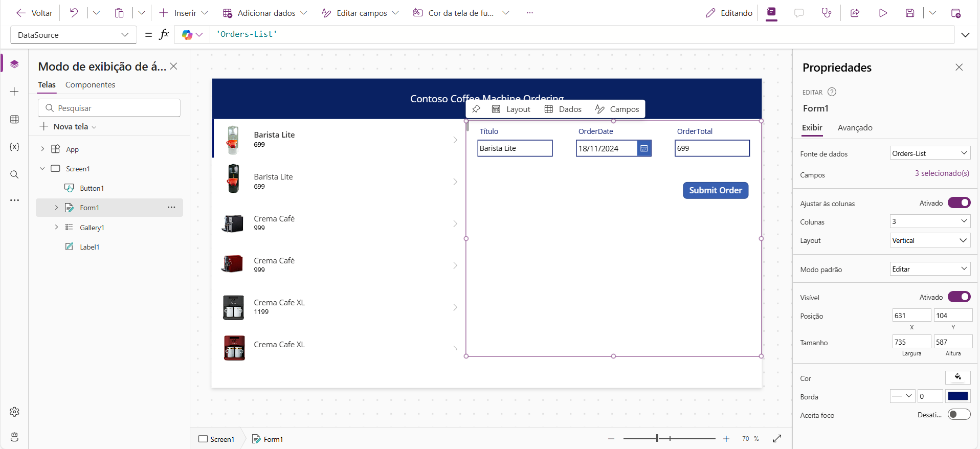This screenshot has width=980, height=449.
Task: Click Layout in the form toolbar
Action: click(x=511, y=109)
